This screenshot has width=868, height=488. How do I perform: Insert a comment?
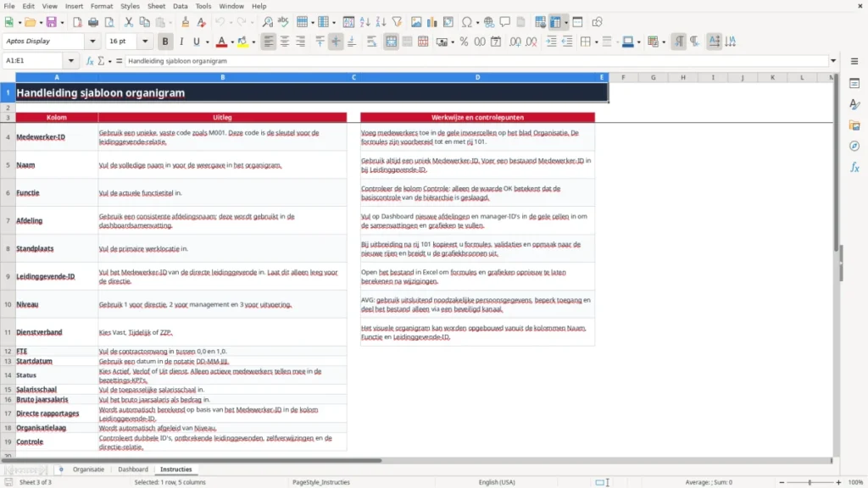505,22
